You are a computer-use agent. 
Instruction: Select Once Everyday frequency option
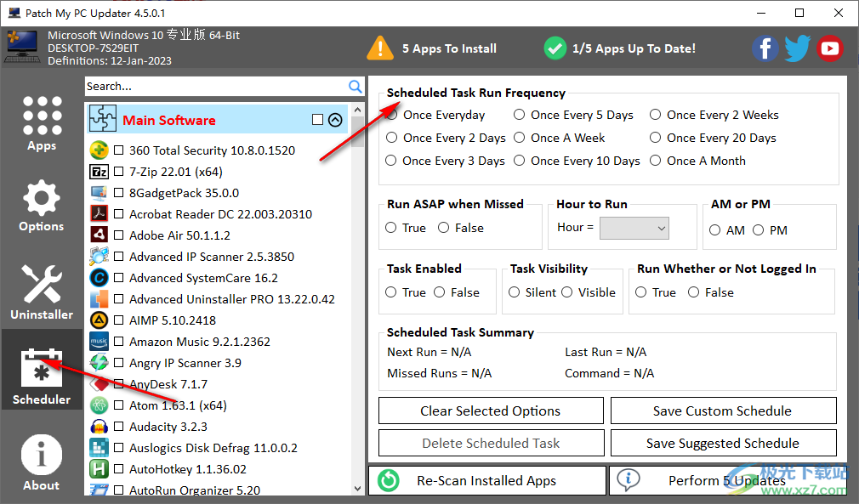tap(392, 115)
